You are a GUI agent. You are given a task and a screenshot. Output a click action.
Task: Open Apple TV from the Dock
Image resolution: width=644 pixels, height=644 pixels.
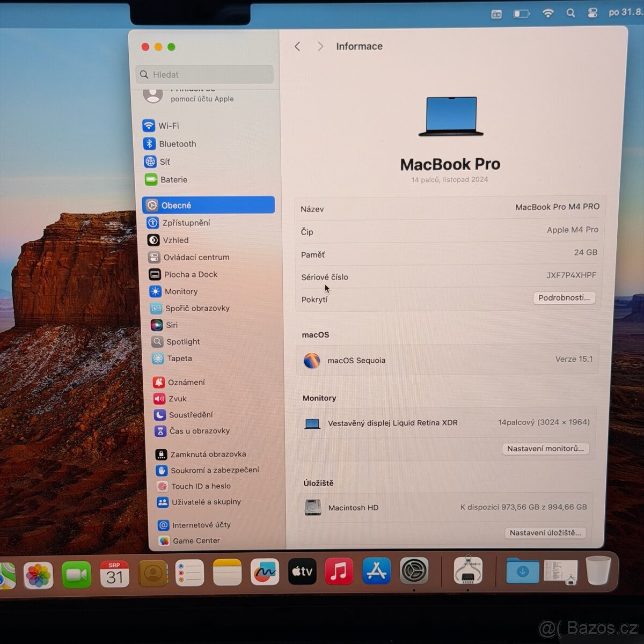point(302,572)
